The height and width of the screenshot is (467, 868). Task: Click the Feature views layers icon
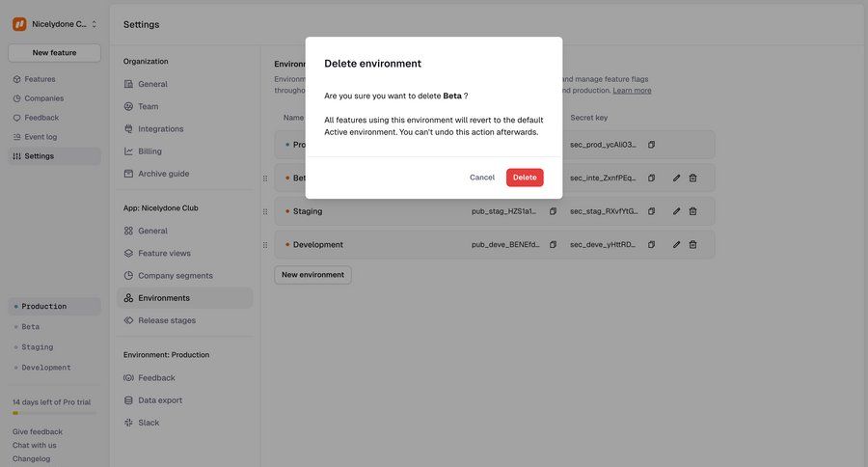point(128,253)
